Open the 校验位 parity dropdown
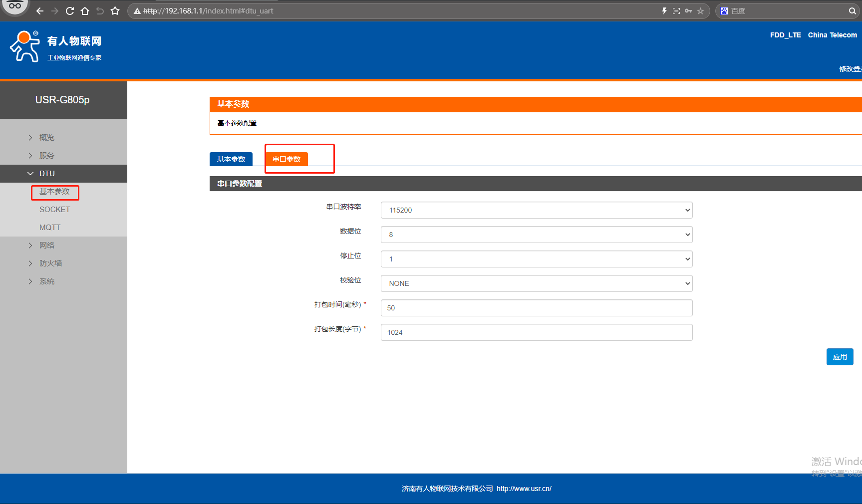Screen dimensions: 862x504 [536, 283]
